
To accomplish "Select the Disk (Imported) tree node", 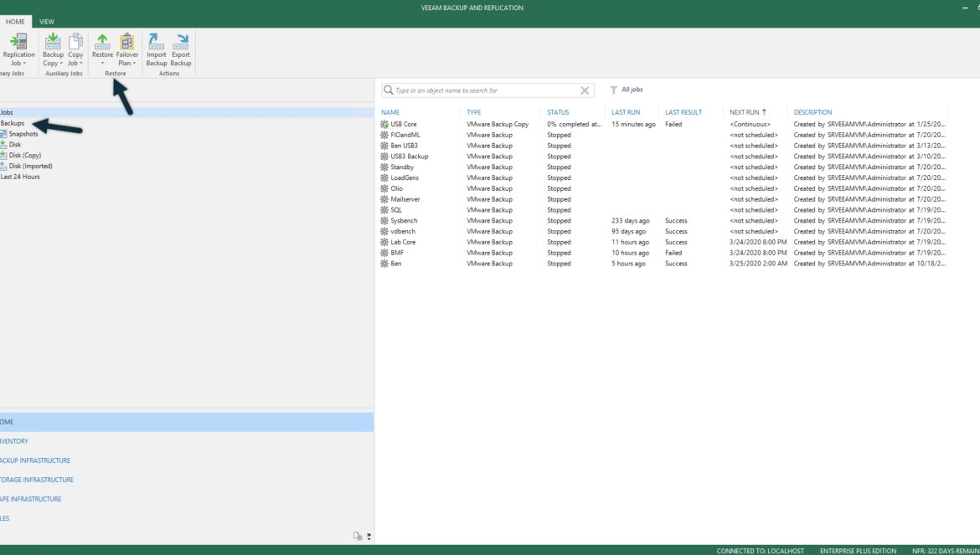I will click(x=31, y=166).
